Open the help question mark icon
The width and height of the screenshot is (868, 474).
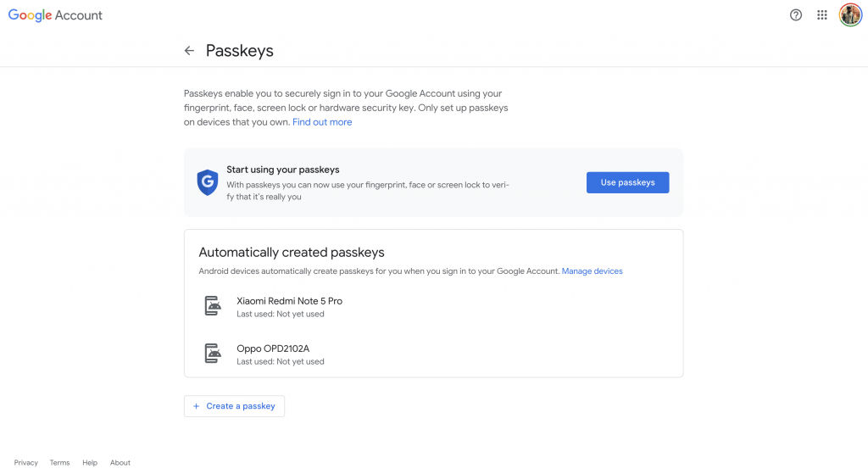click(795, 15)
